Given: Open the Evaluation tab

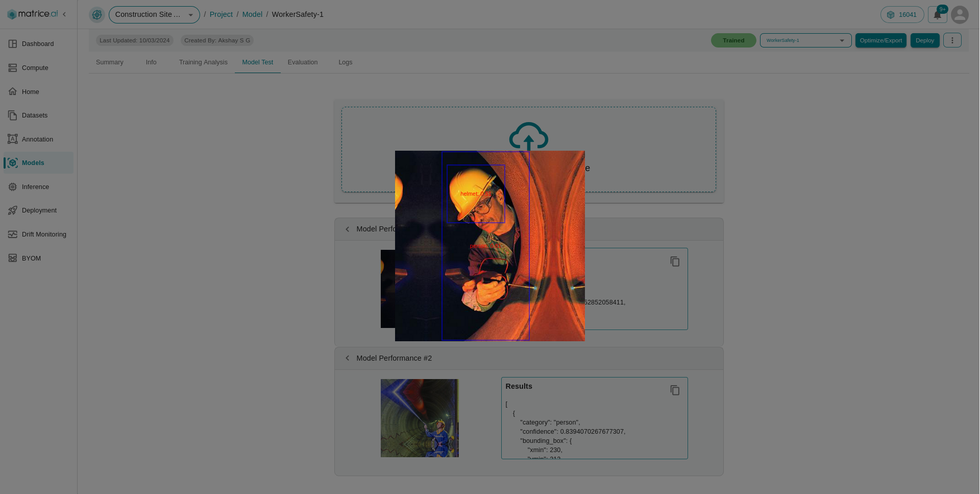Looking at the screenshot, I should (303, 62).
